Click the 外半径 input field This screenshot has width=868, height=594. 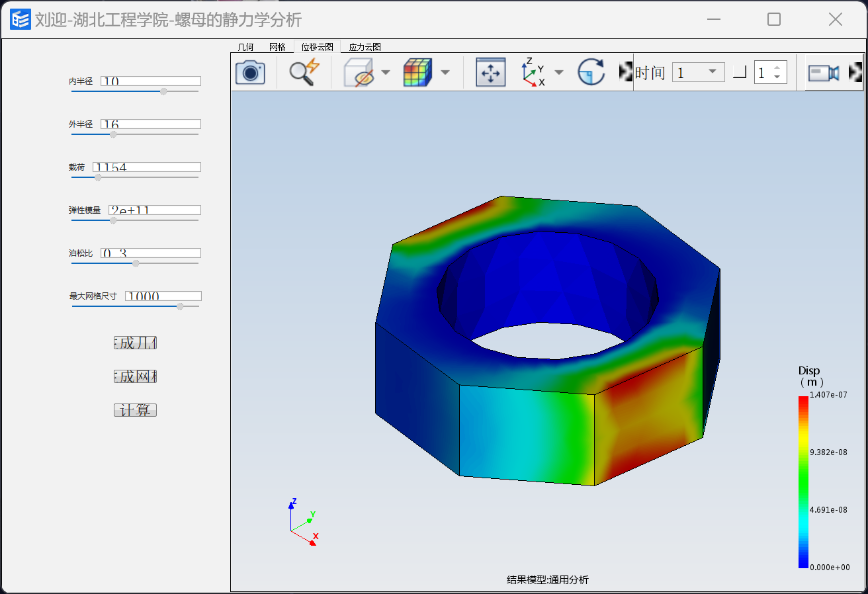[x=151, y=124]
